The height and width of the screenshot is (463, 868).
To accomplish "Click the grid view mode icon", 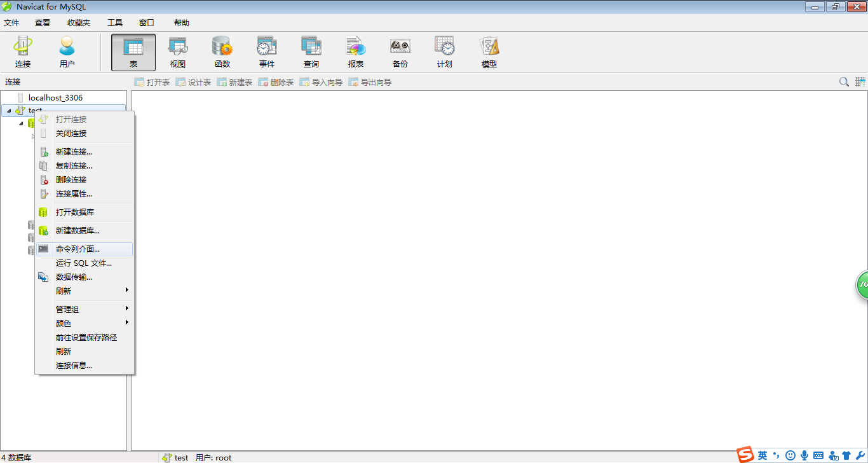I will tap(860, 82).
